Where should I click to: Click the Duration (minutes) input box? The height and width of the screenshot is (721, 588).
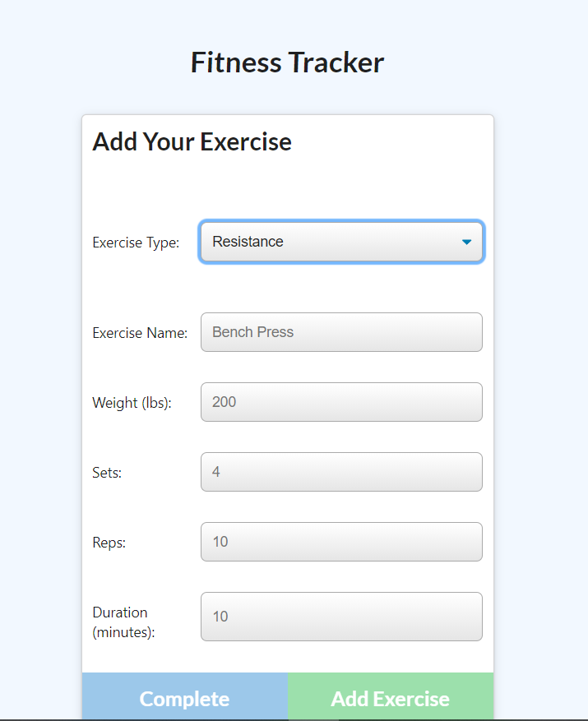[341, 617]
